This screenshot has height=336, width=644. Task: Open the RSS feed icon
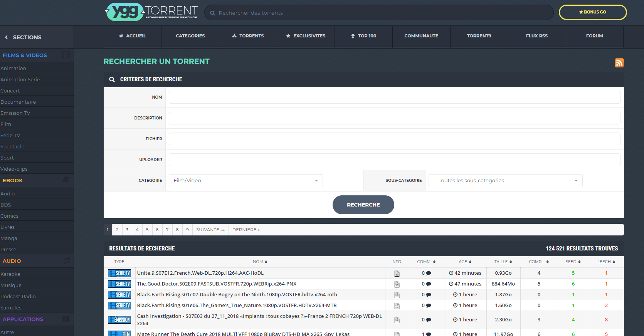pos(619,63)
